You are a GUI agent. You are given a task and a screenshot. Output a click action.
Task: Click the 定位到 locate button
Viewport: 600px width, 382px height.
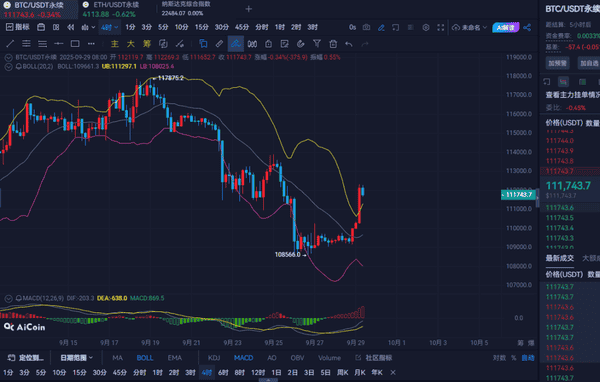26,358
